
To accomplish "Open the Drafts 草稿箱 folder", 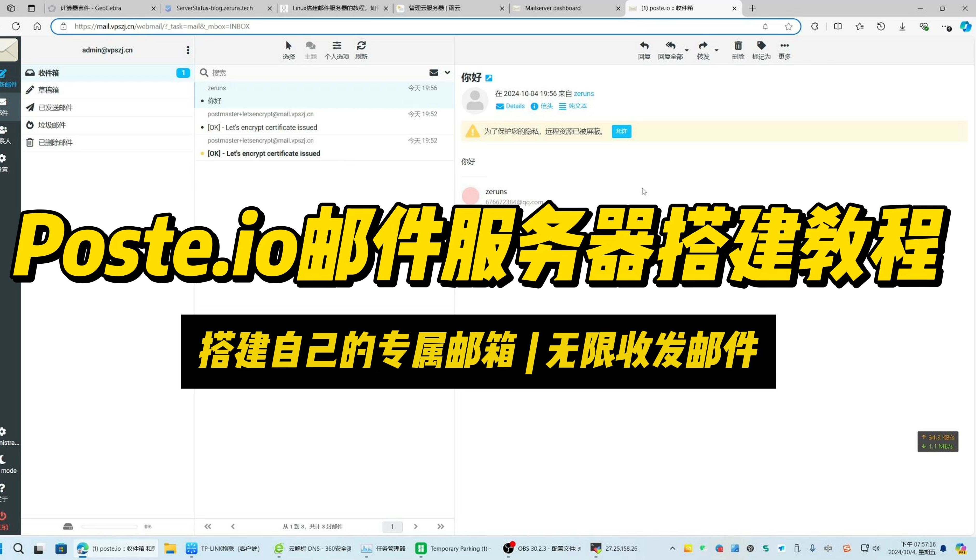I will [107, 90].
